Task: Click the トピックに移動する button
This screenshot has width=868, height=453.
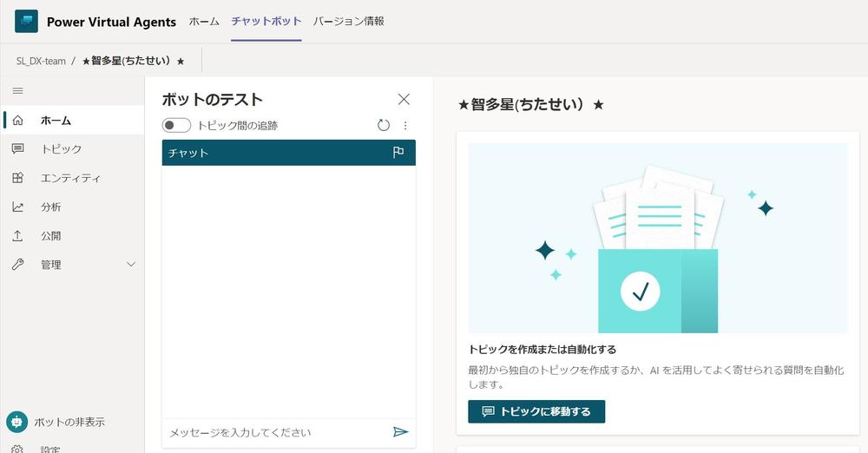Action: tap(536, 411)
